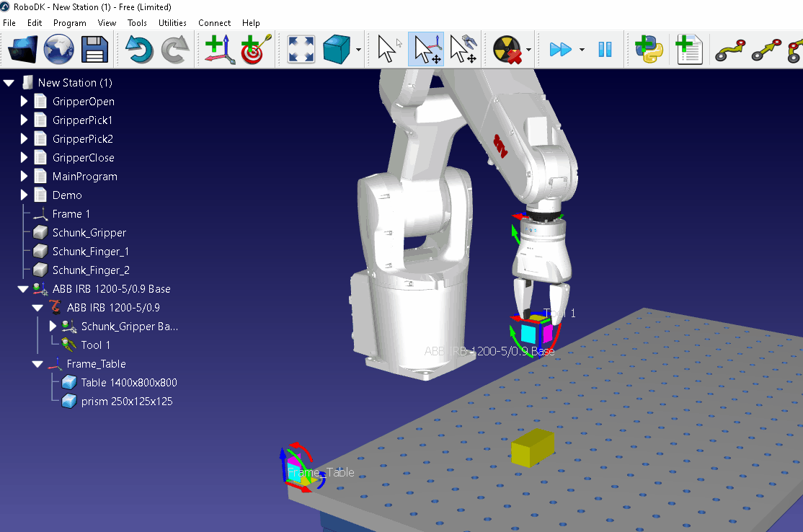The height and width of the screenshot is (532, 803).
Task: Pause the simulation
Action: pos(605,49)
